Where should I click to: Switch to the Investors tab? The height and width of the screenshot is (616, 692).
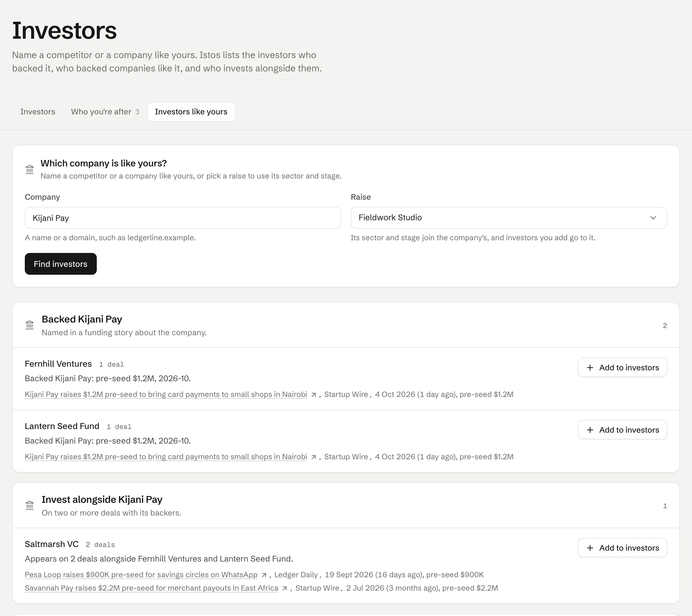coord(38,112)
